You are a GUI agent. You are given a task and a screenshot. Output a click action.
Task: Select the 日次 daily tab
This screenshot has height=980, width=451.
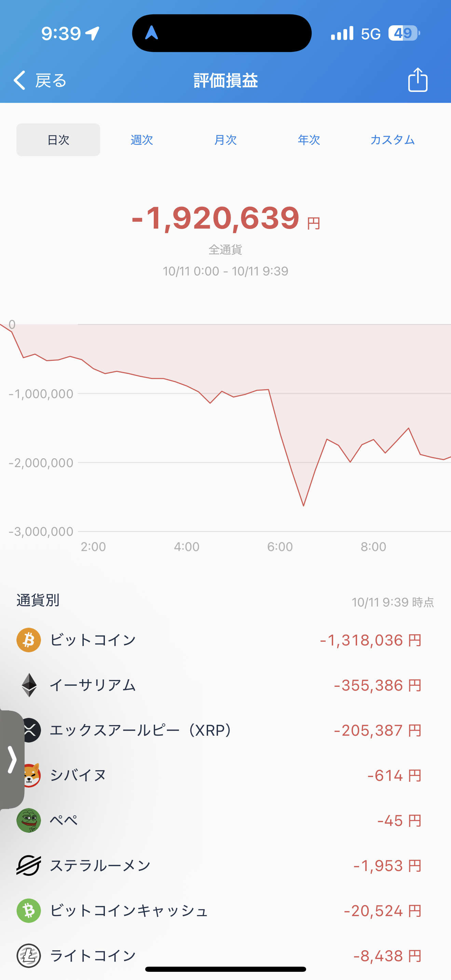tap(58, 140)
